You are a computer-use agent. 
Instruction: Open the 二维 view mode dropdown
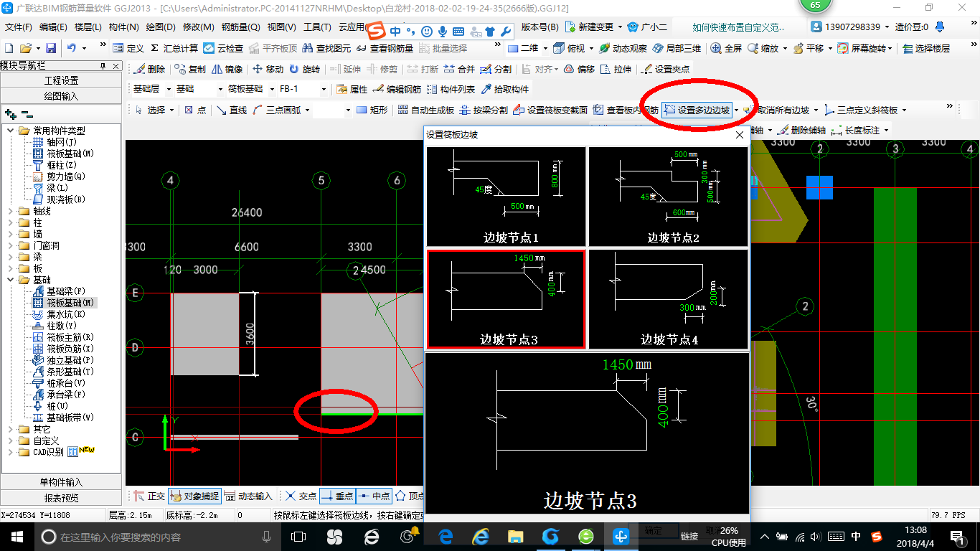click(546, 48)
